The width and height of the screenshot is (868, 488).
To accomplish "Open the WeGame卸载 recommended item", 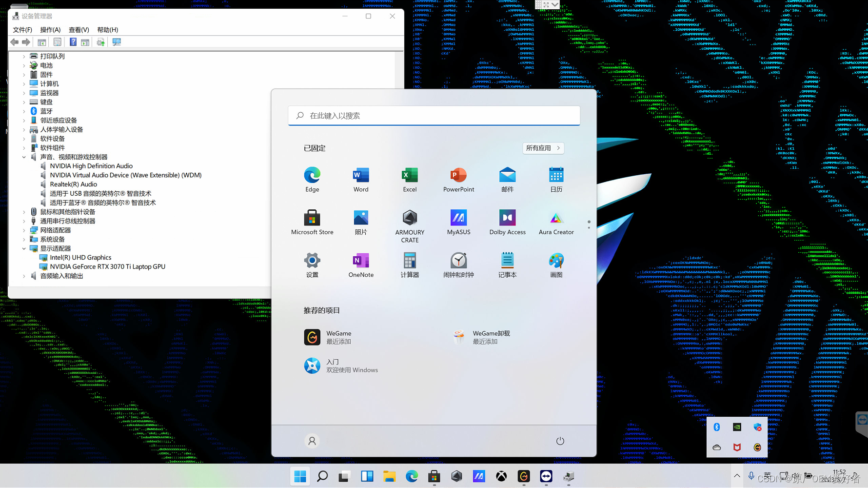I will (480, 337).
